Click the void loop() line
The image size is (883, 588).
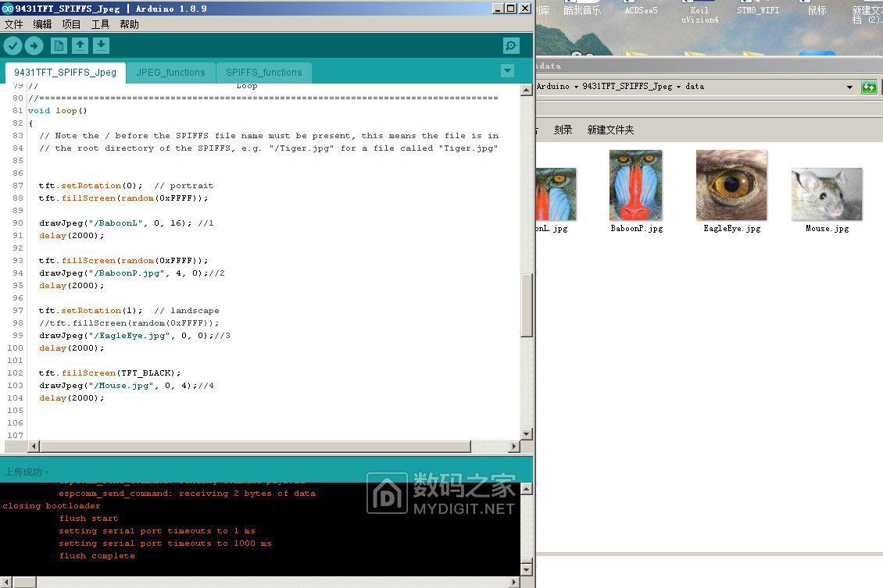click(x=58, y=111)
